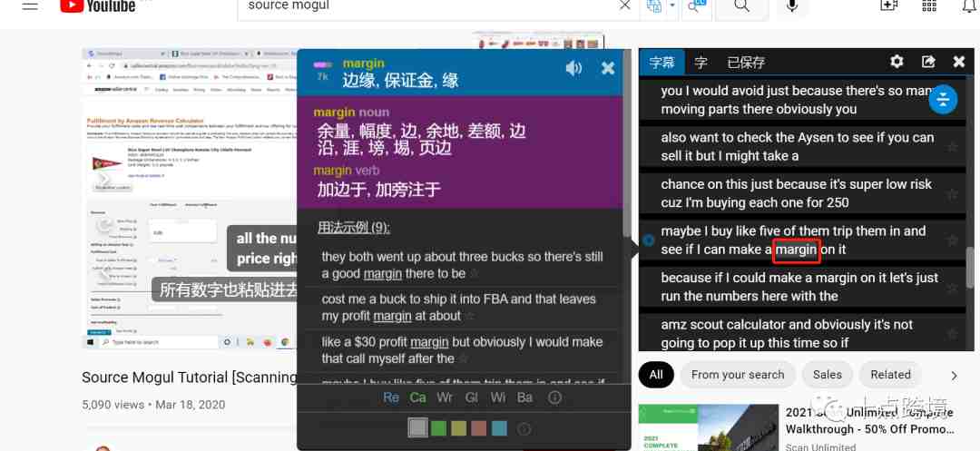The width and height of the screenshot is (980, 451).
Task: Select the 'From your search' chip
Action: click(x=738, y=375)
